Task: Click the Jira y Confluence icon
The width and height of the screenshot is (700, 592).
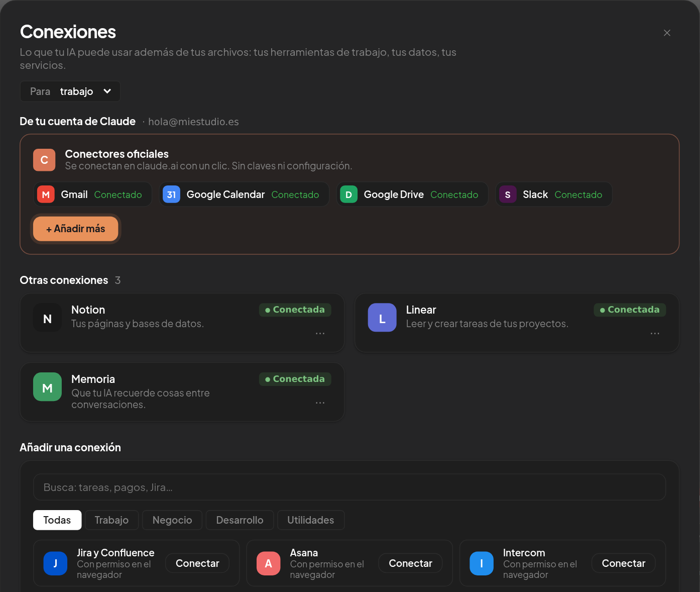Action: (x=55, y=563)
